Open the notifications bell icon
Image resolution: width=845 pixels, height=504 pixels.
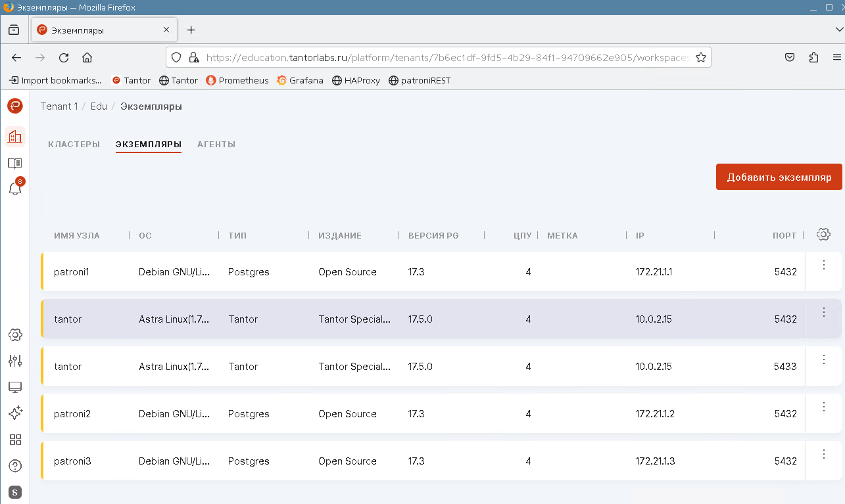(14, 189)
